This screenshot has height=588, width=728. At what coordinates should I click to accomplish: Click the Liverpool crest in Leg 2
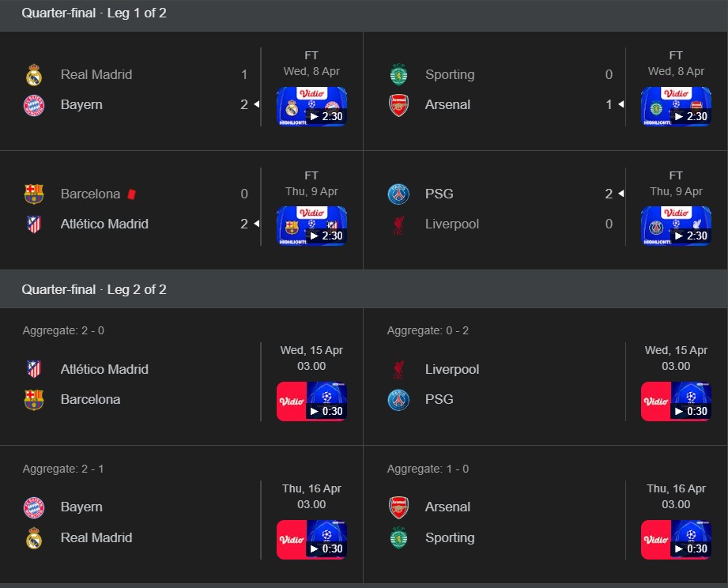click(x=398, y=370)
